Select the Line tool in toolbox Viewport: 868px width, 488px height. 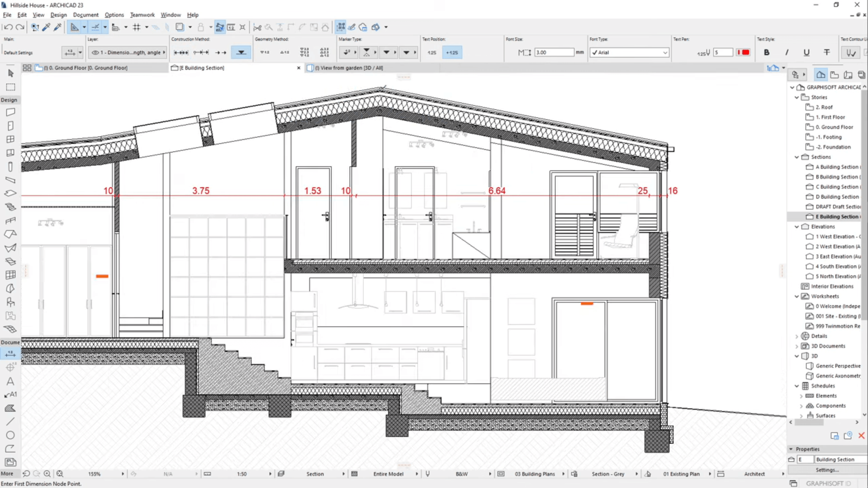pos(10,422)
